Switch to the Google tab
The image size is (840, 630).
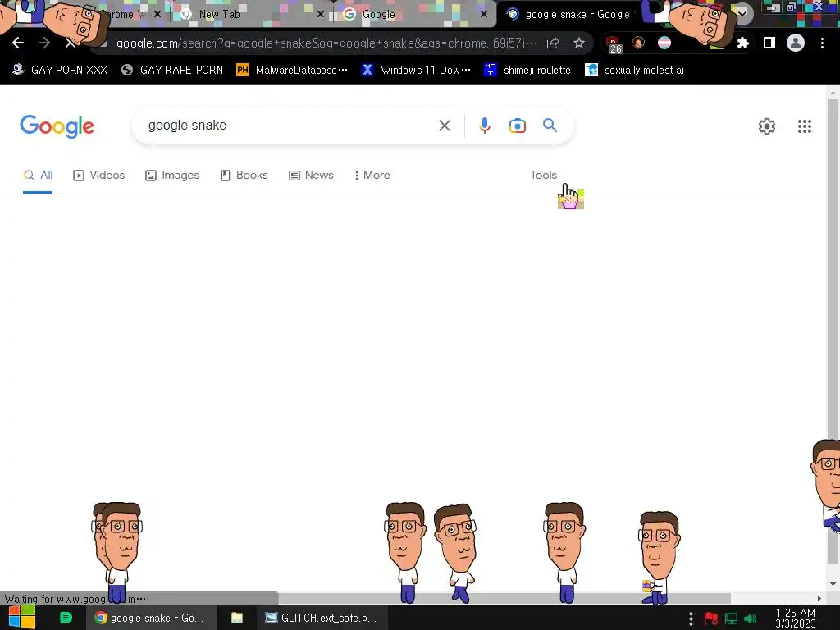pos(378,15)
